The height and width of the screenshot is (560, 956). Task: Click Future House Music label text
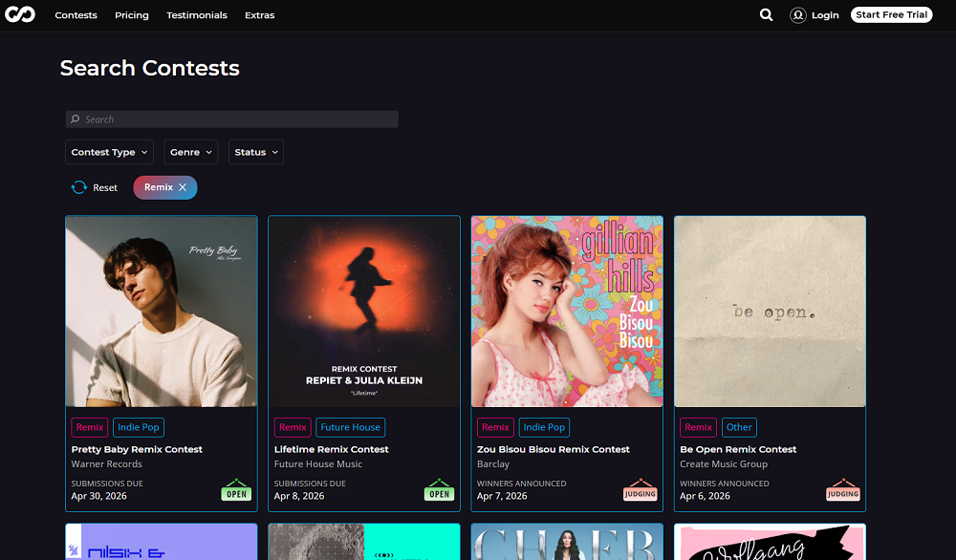[318, 464]
